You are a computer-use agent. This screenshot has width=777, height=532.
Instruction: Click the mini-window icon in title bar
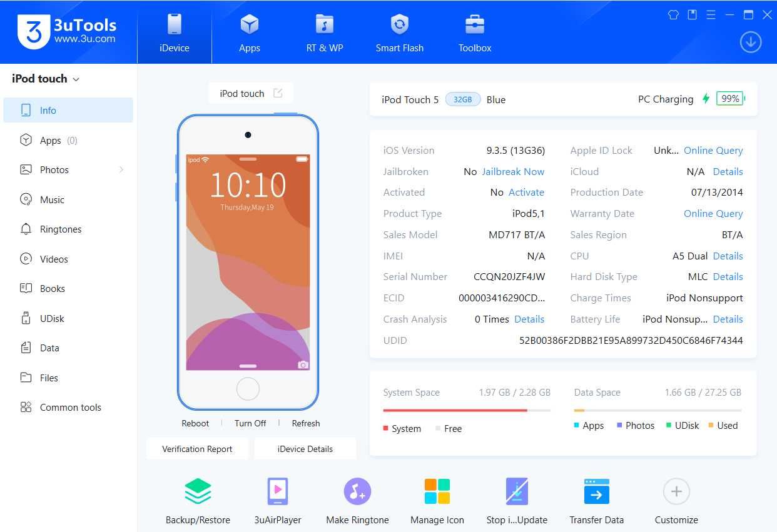[692, 14]
